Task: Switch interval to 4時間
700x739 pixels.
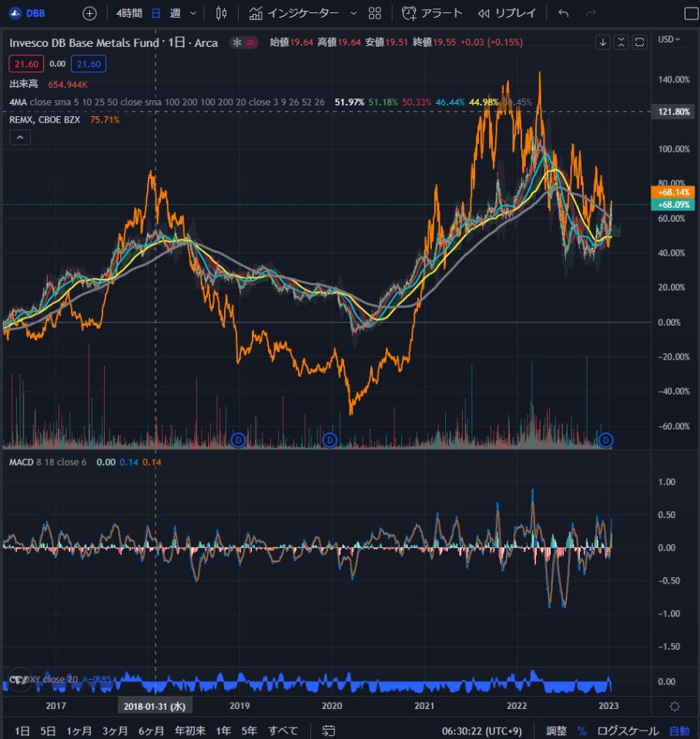Action: click(x=129, y=13)
